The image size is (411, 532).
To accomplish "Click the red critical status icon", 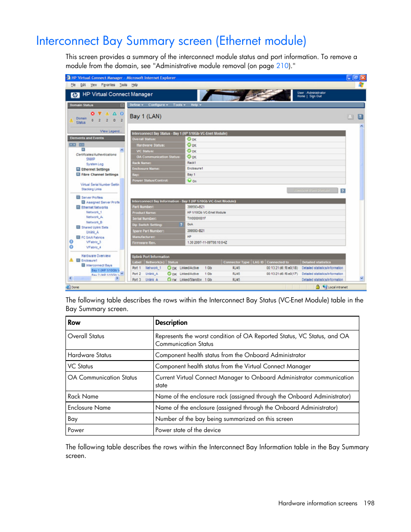I will [x=92, y=114].
